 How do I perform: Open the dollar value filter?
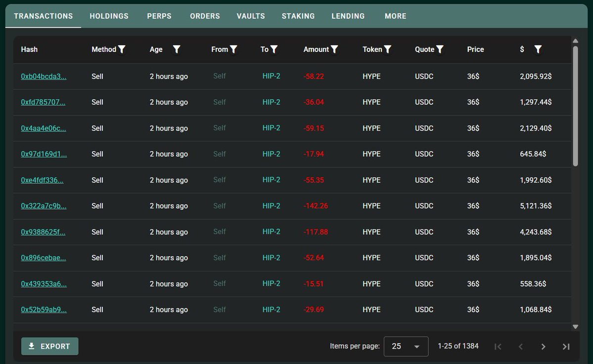tap(538, 49)
